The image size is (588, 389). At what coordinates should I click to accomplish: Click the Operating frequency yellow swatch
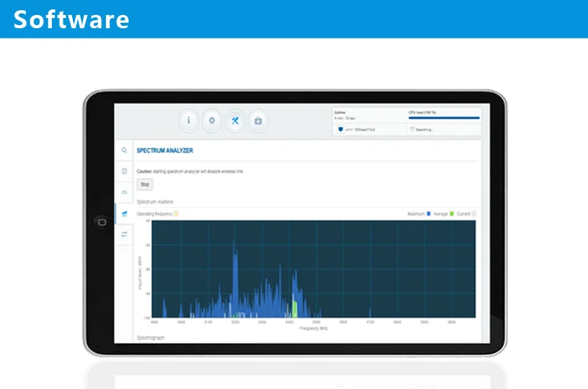point(176,213)
